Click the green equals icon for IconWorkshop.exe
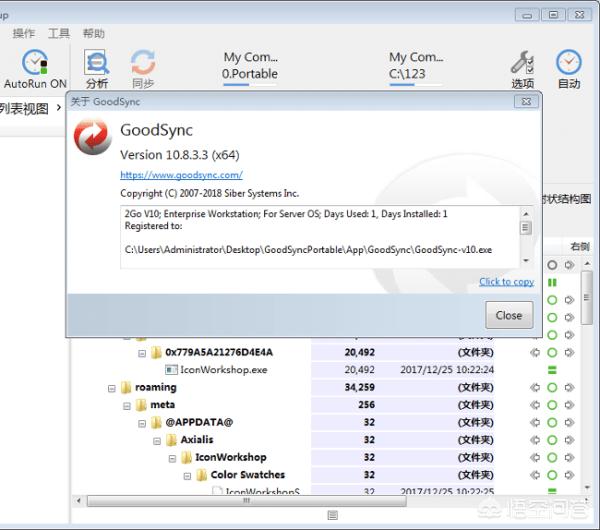The width and height of the screenshot is (600, 530). (552, 370)
